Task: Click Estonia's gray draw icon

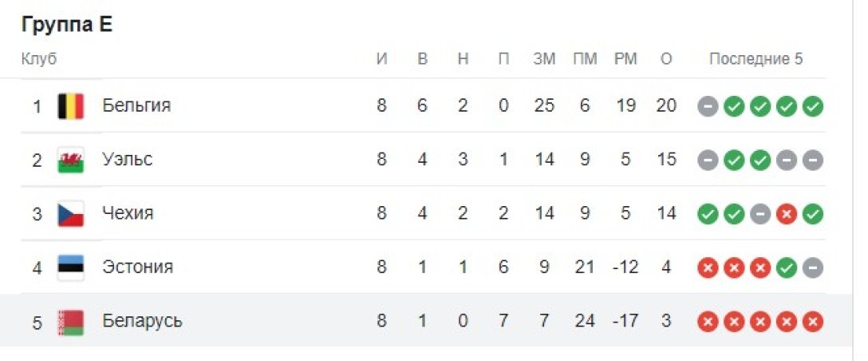Action: (813, 268)
